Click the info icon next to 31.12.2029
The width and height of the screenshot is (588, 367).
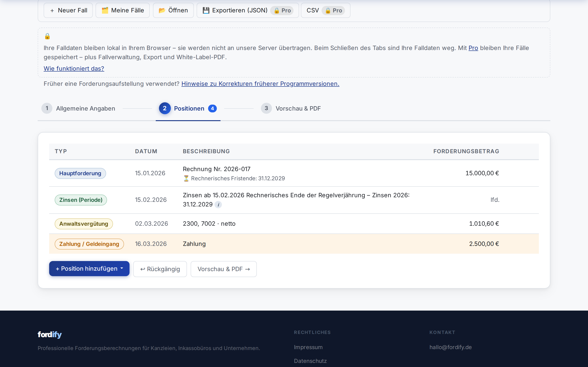click(x=218, y=205)
